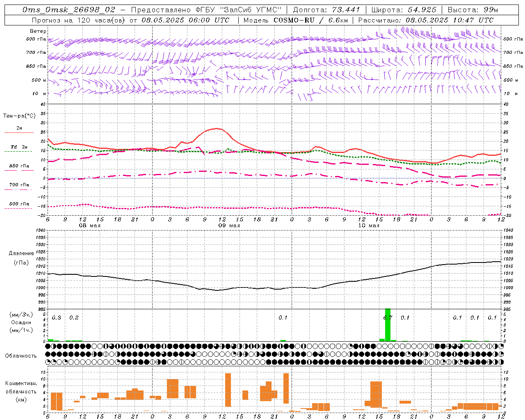Click the 'Предоставлено ФГБУ "ЗапСиб УГМС"' header text

[x=206, y=10]
